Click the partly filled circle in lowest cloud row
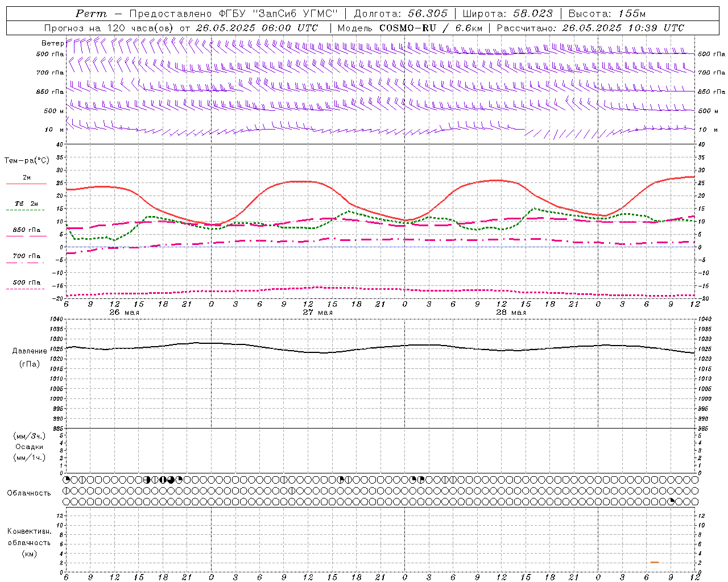Viewport: 728px width, 582px height. pyautogui.click(x=671, y=501)
